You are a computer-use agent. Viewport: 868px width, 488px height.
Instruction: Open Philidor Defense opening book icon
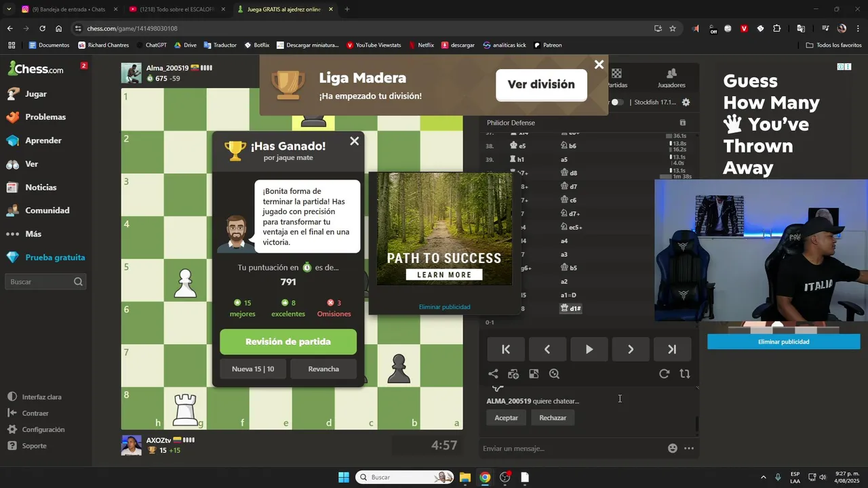pos(683,123)
